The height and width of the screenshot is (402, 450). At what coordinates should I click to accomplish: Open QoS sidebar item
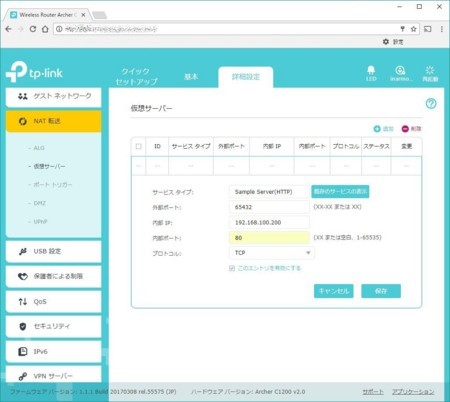coord(53,302)
